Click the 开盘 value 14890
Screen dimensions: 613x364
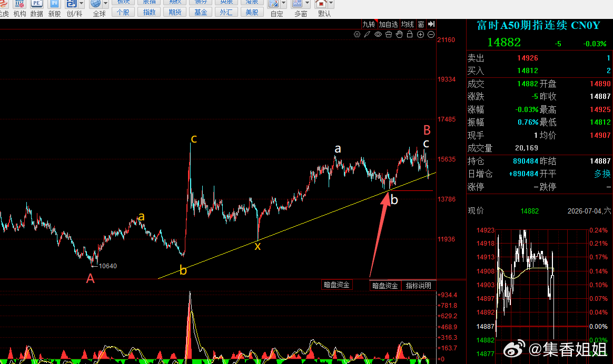point(600,84)
